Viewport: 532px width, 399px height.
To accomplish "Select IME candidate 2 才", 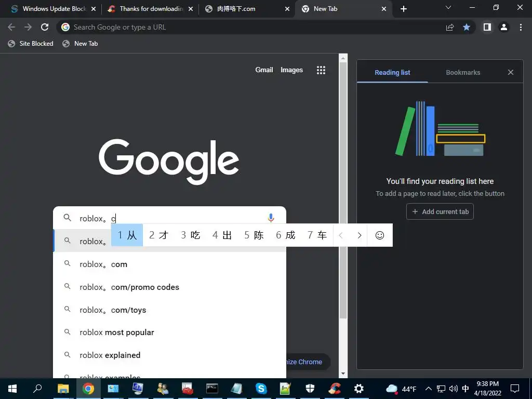I will point(158,235).
